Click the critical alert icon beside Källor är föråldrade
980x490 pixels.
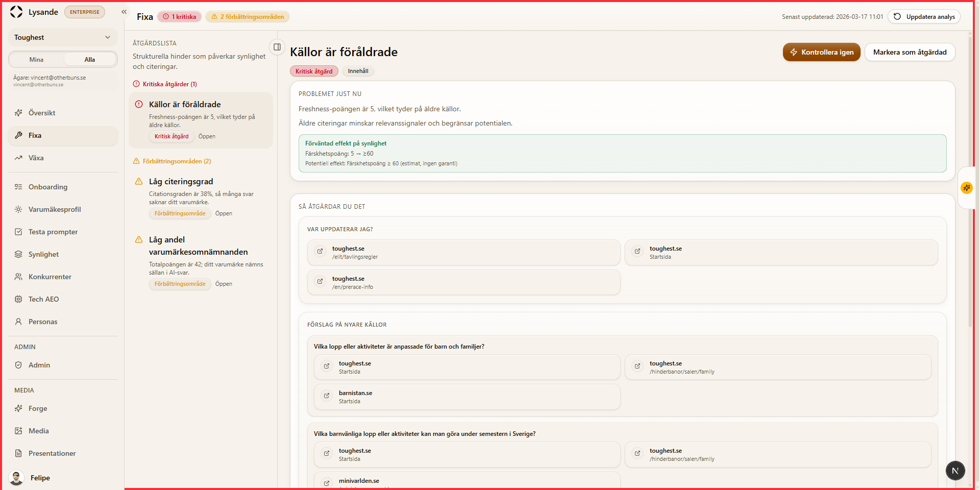(x=139, y=104)
